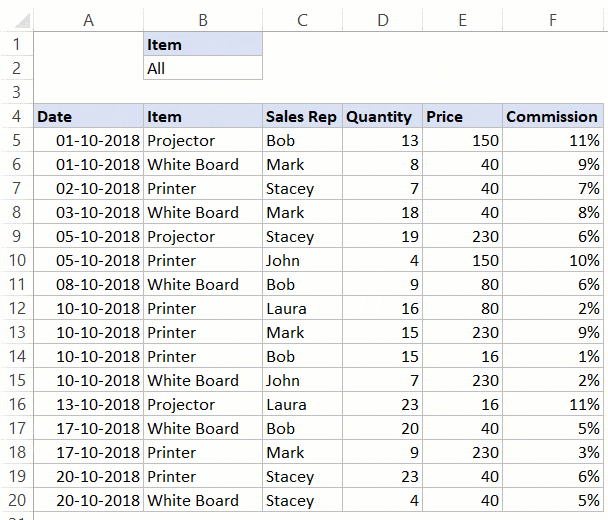Select the 10% commission cell

tap(553, 260)
